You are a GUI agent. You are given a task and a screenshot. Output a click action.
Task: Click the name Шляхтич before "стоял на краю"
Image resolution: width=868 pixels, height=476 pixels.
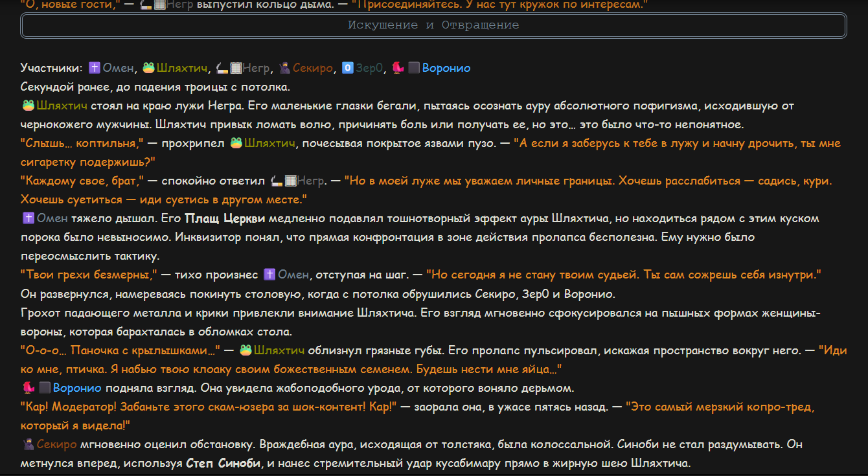(x=62, y=106)
